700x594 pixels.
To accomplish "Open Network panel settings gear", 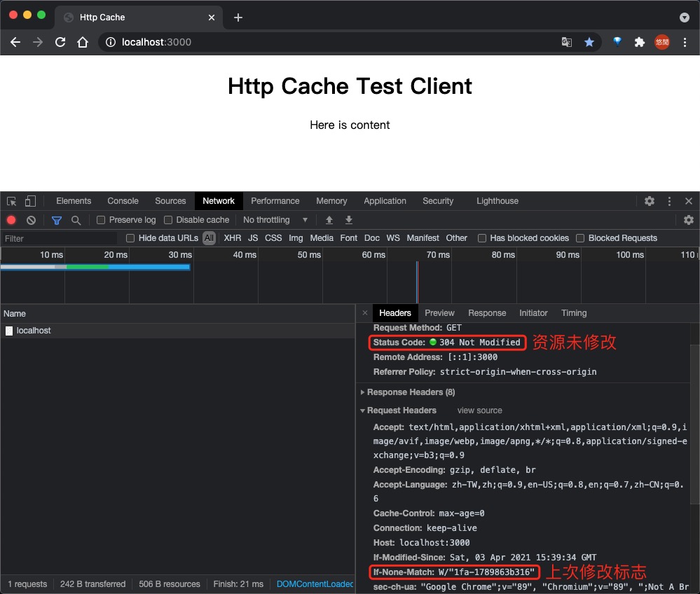I will [x=688, y=219].
